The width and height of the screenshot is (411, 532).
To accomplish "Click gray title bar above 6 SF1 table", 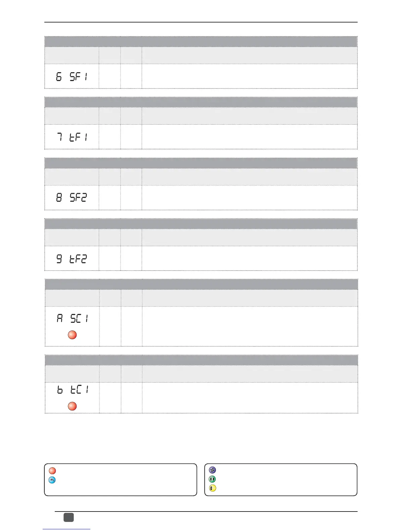I will pos(201,42).
